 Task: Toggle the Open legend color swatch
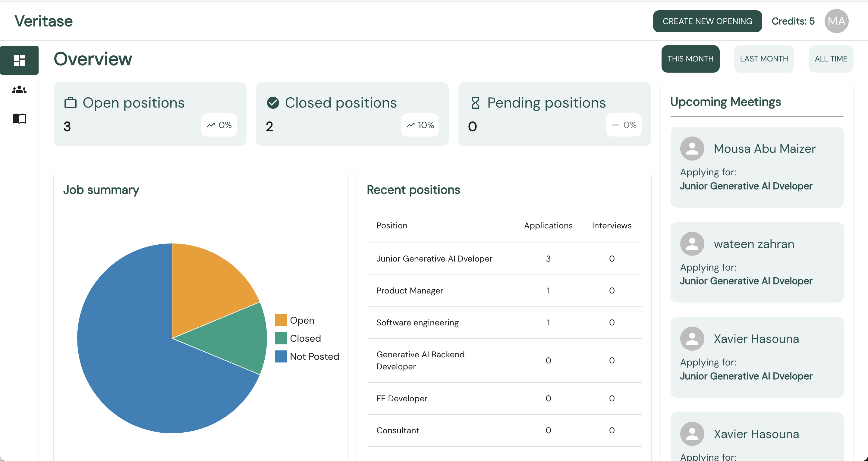[281, 320]
